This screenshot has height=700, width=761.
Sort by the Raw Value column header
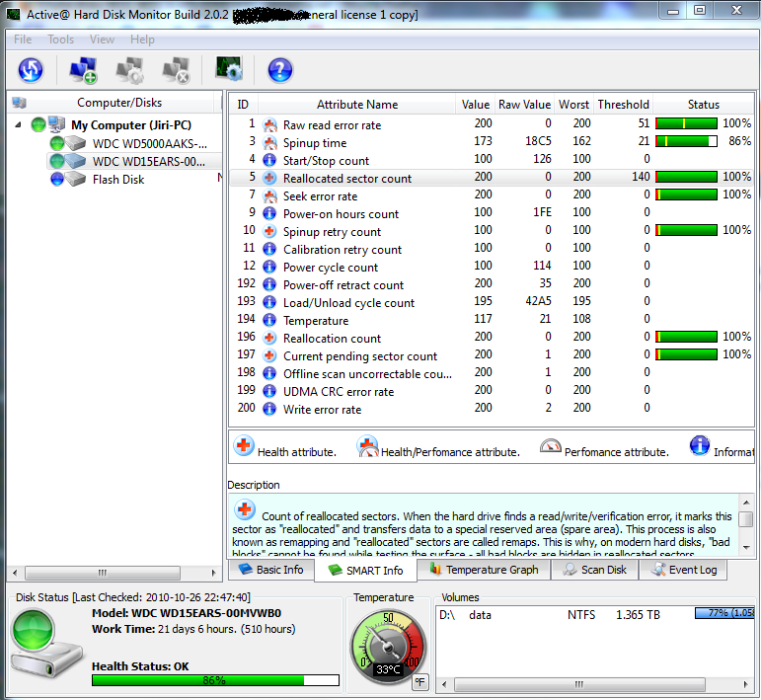point(524,105)
